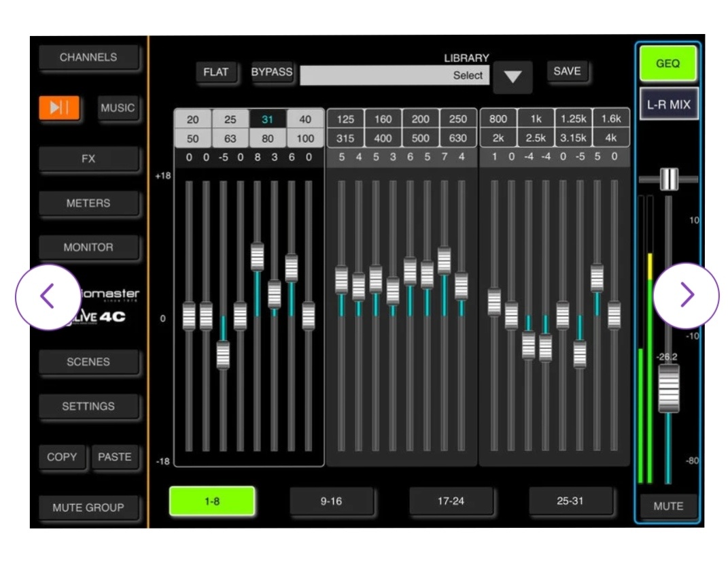The height and width of the screenshot is (572, 728).
Task: Click the MUTE GROUP button
Action: coord(88,507)
